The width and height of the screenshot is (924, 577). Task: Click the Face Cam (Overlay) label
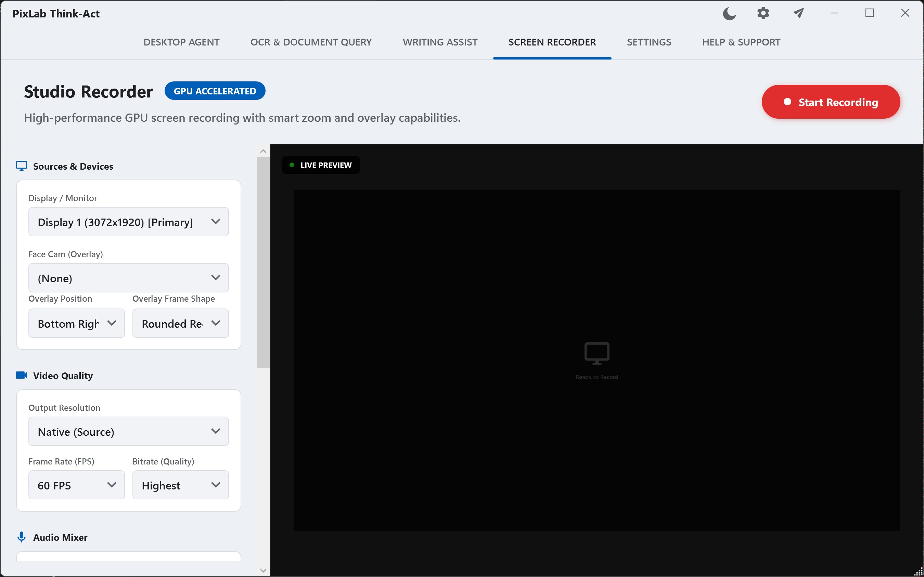pyautogui.click(x=66, y=254)
